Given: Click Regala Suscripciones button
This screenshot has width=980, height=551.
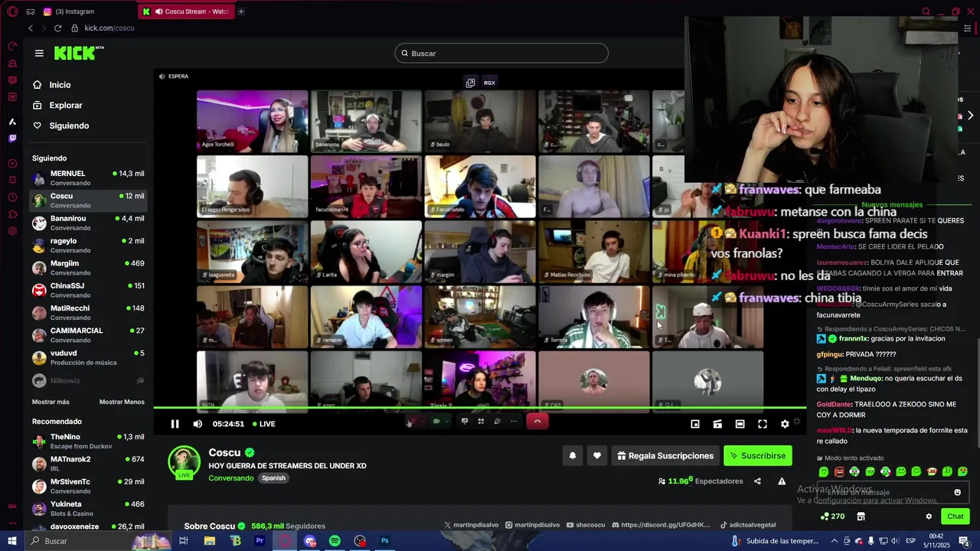Looking at the screenshot, I should point(665,456).
